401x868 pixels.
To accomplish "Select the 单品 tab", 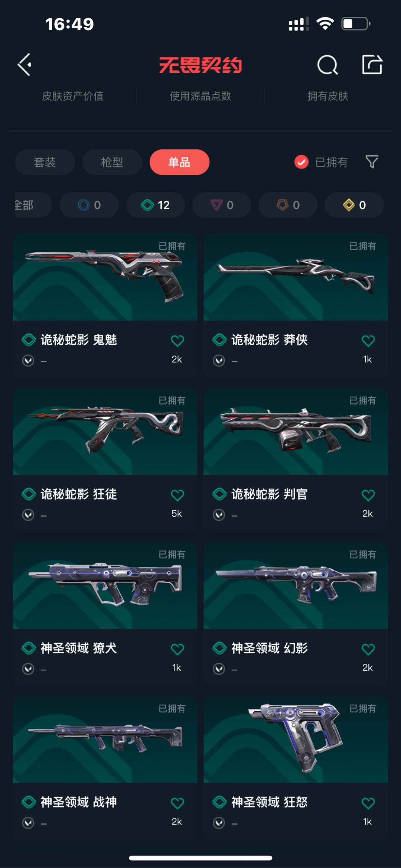I will pyautogui.click(x=179, y=162).
